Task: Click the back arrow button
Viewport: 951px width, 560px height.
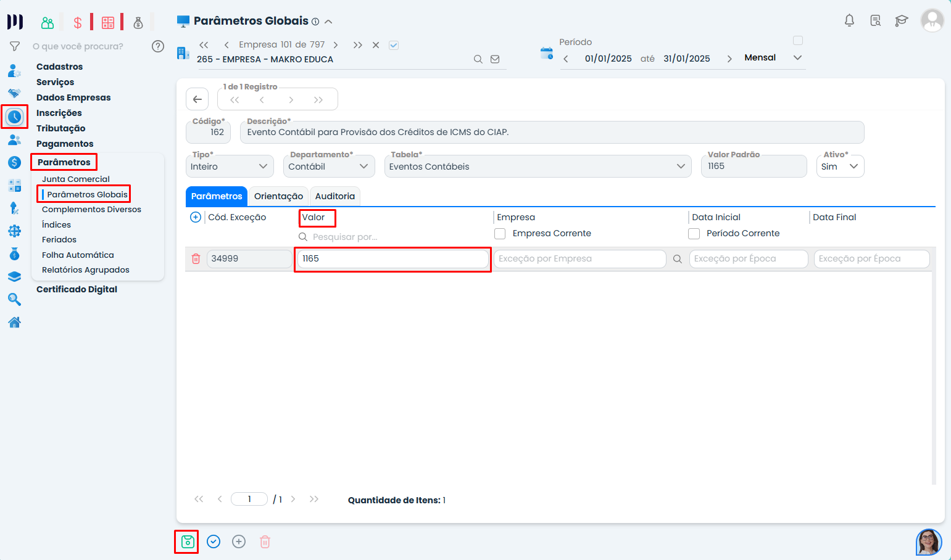Action: [x=197, y=99]
